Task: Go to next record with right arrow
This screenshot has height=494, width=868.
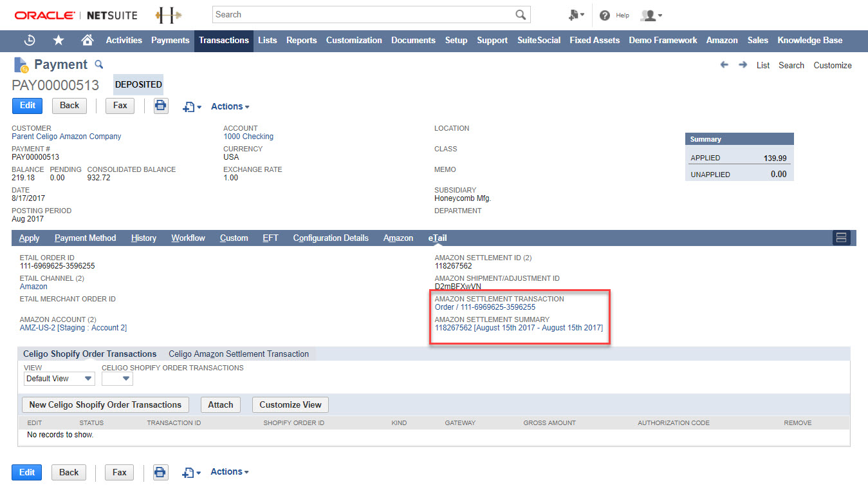Action: [743, 65]
